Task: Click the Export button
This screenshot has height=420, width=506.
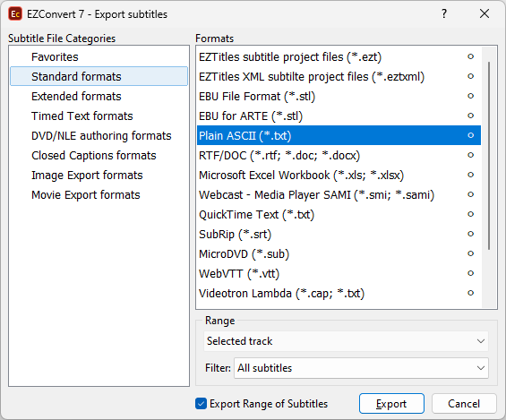Action: [391, 404]
